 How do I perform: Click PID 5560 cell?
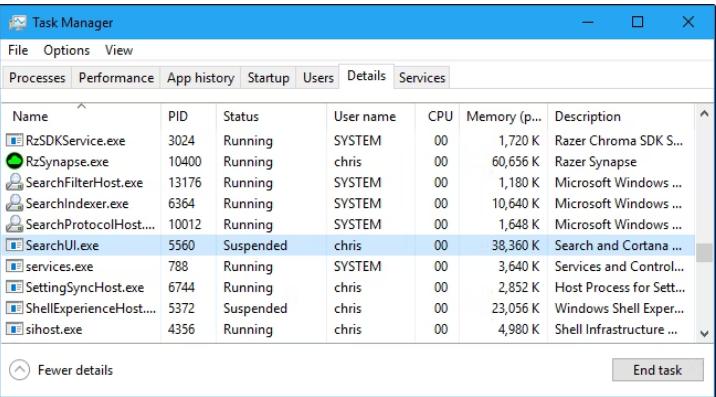[181, 246]
